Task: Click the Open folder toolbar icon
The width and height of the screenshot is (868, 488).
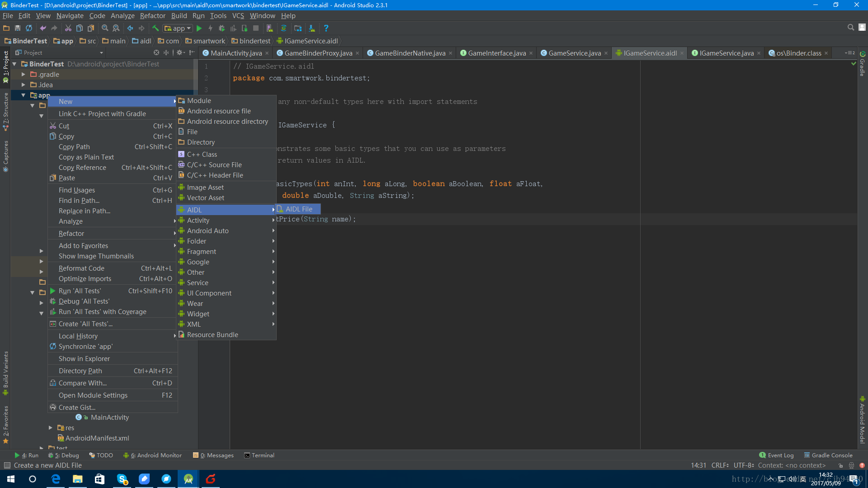Action: [x=6, y=28]
